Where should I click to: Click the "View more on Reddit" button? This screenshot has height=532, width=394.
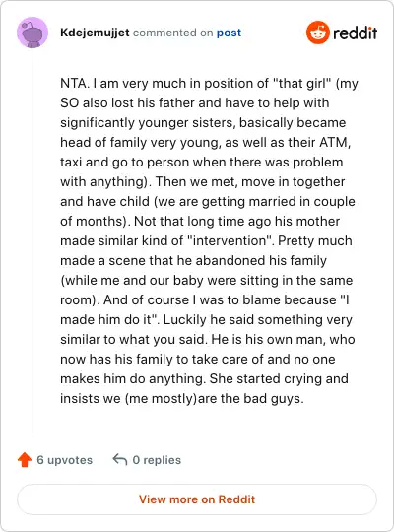pyautogui.click(x=197, y=499)
